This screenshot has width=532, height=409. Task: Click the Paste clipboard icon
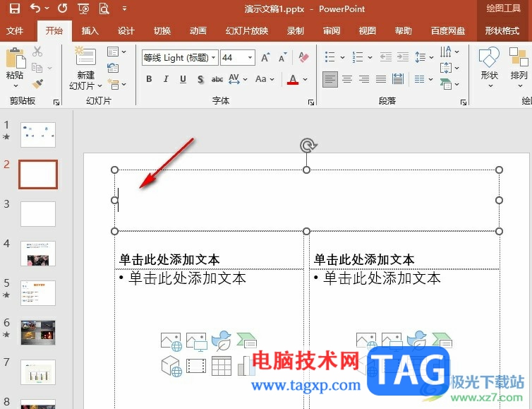[16, 57]
